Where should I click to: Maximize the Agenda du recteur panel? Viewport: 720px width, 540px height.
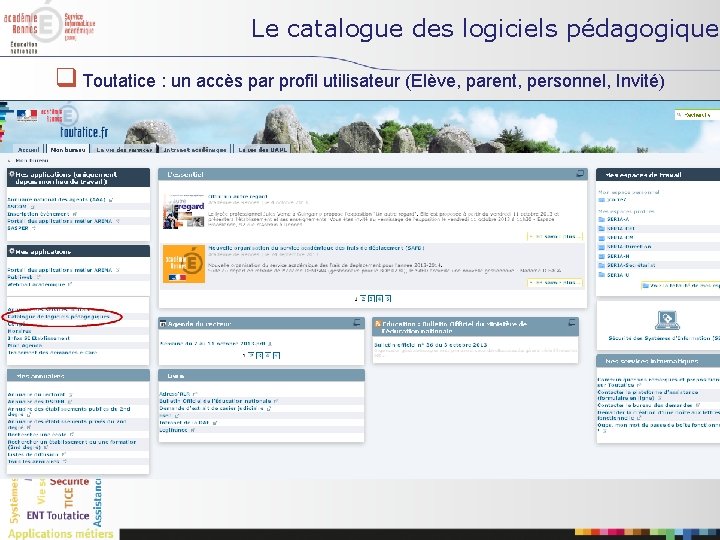tap(357, 323)
